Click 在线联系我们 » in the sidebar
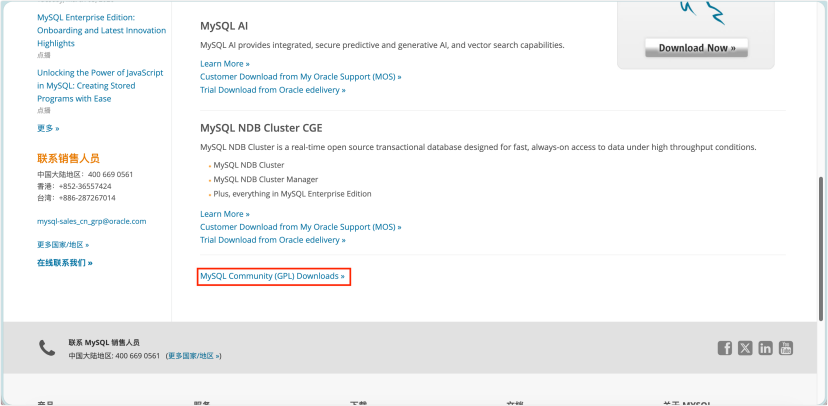828x406 pixels. point(65,263)
